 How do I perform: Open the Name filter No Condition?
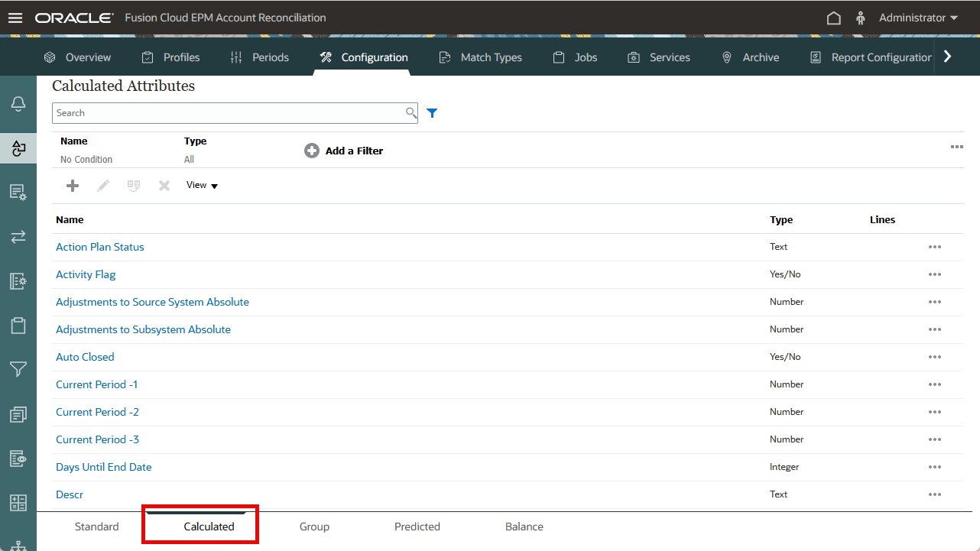point(86,160)
